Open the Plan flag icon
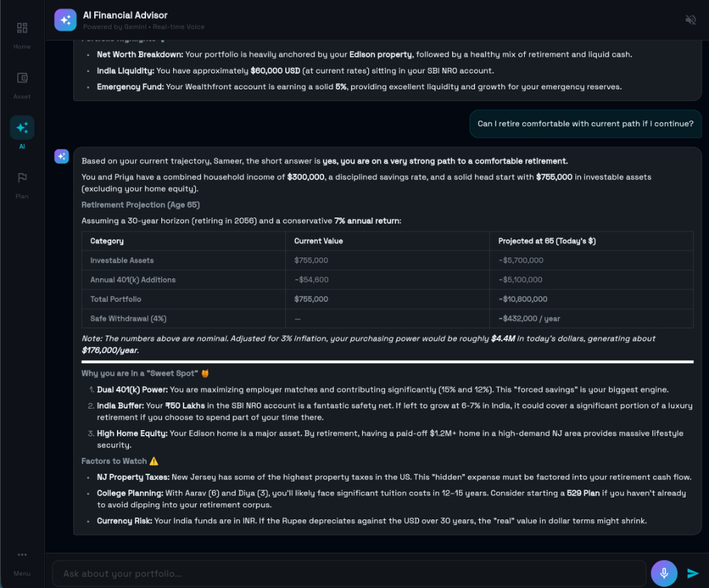 pyautogui.click(x=21, y=182)
